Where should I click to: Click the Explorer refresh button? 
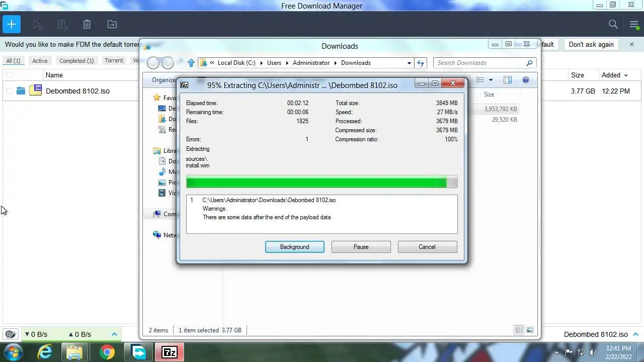coord(421,63)
